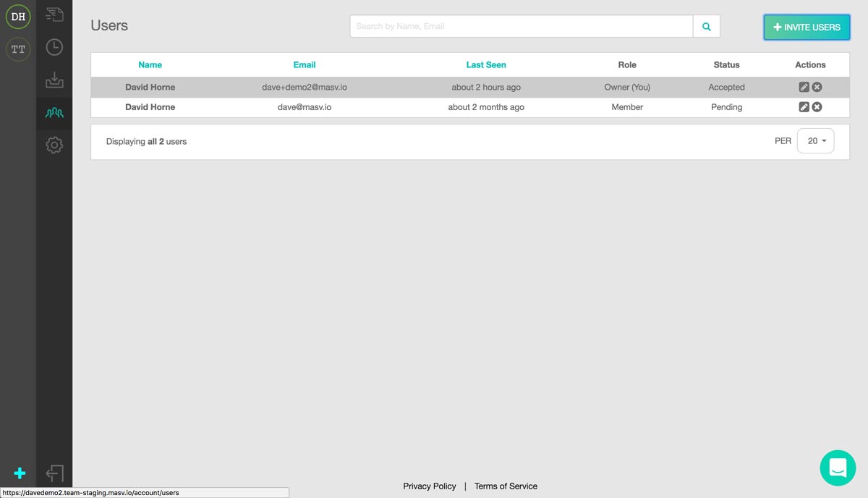Click the logout icon in sidebar
This screenshot has width=868, height=498.
click(x=54, y=473)
